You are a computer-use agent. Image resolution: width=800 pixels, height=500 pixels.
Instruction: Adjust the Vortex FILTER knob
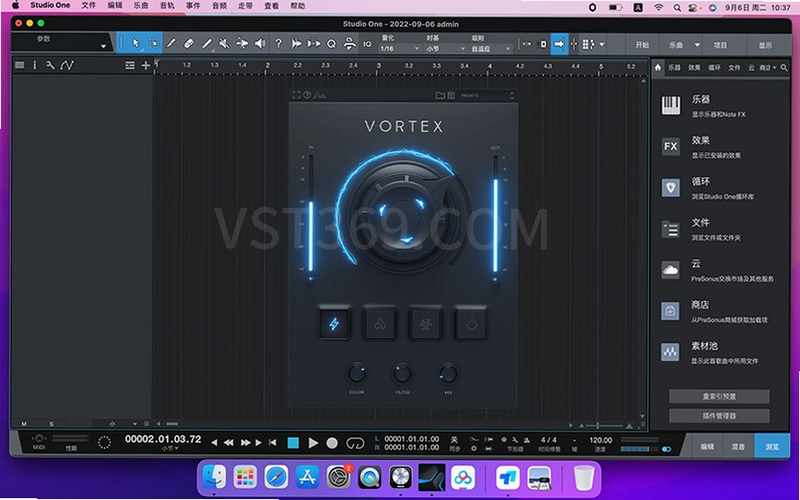(x=402, y=373)
